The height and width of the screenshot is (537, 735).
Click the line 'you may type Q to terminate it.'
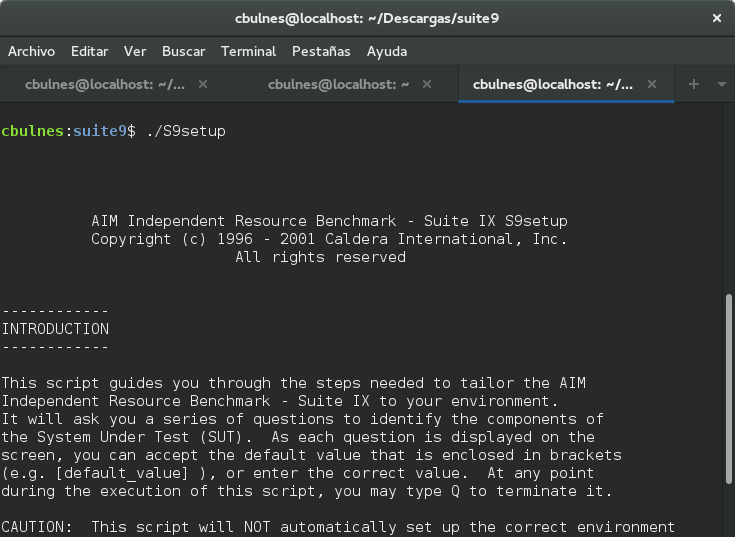coord(473,491)
